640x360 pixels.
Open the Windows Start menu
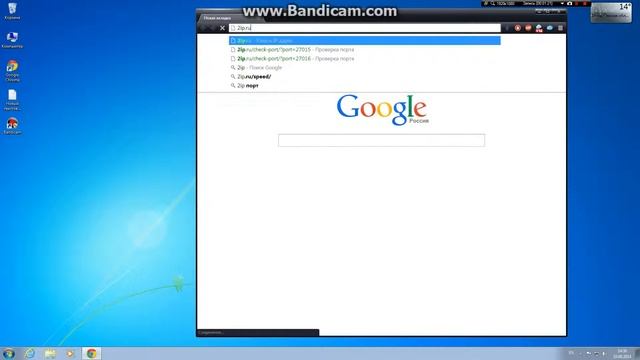click(x=9, y=353)
